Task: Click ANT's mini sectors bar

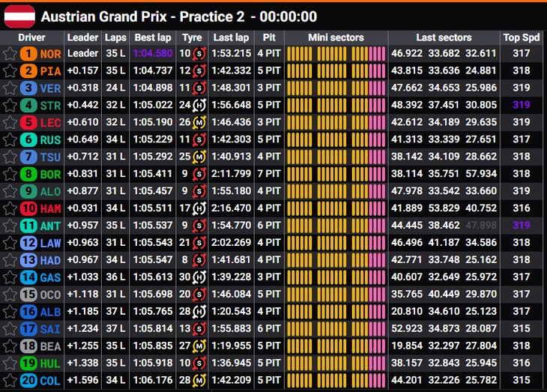Action: tap(336, 226)
